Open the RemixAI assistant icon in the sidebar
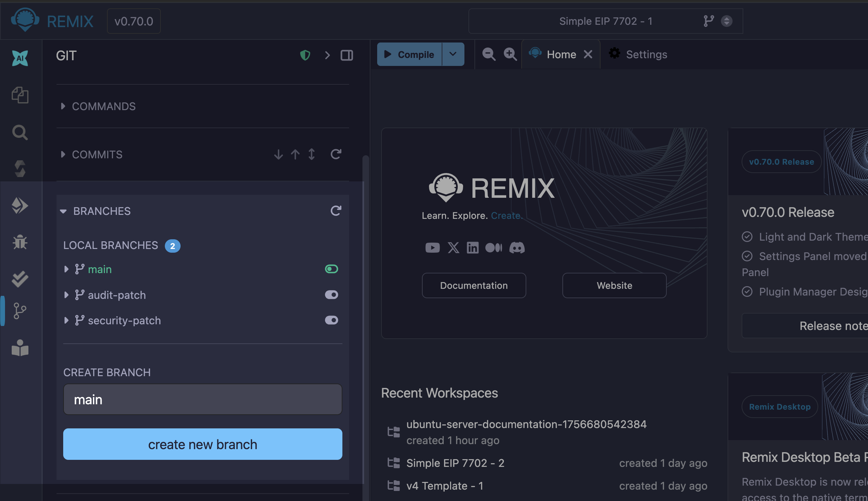This screenshot has width=868, height=501. (x=20, y=58)
